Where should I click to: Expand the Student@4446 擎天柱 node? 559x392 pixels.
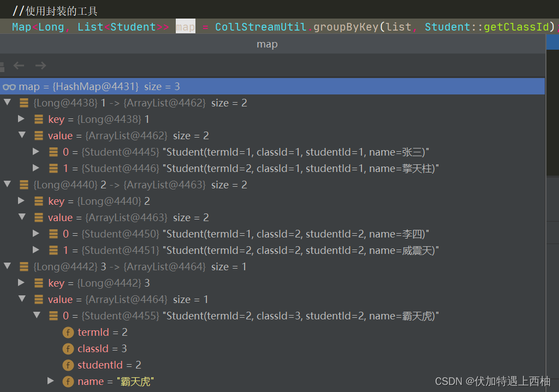(x=35, y=168)
